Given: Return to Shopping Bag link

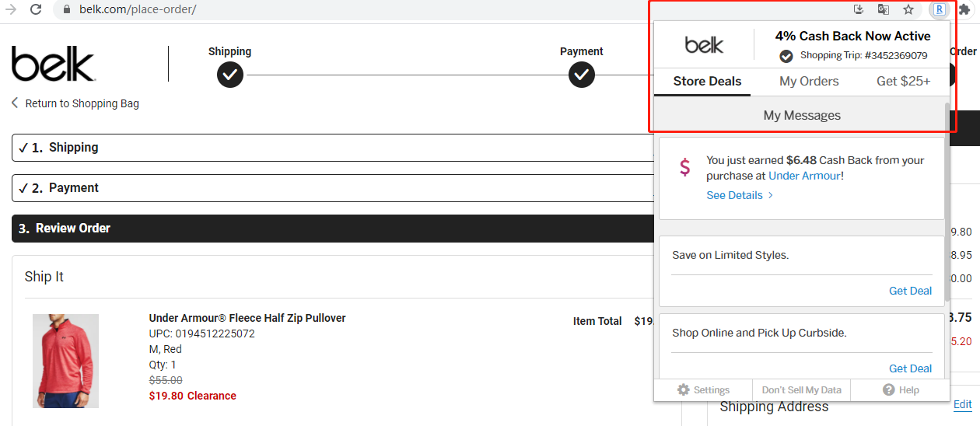Looking at the screenshot, I should point(75,103).
